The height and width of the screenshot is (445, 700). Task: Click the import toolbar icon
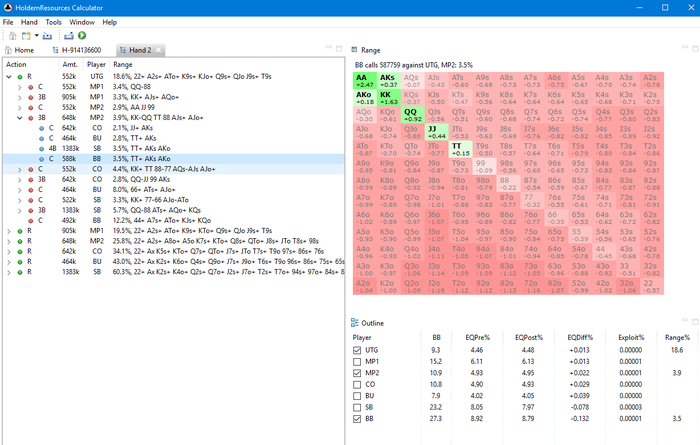(x=47, y=36)
